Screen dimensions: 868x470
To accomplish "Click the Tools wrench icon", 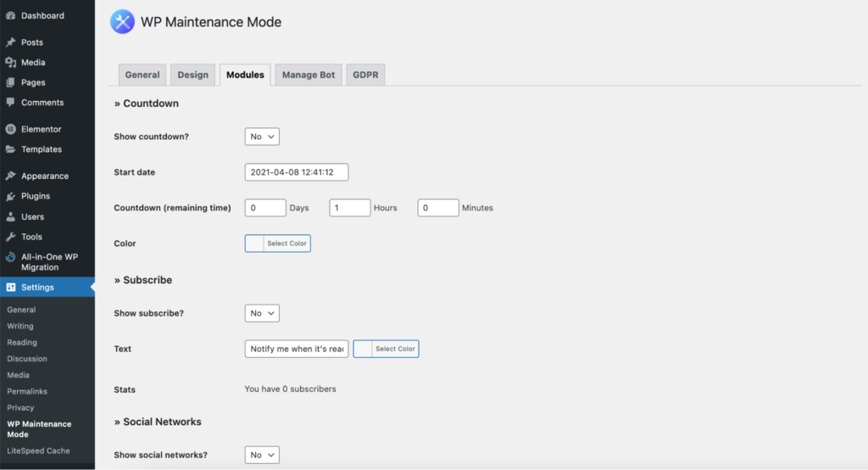I will click(x=10, y=237).
